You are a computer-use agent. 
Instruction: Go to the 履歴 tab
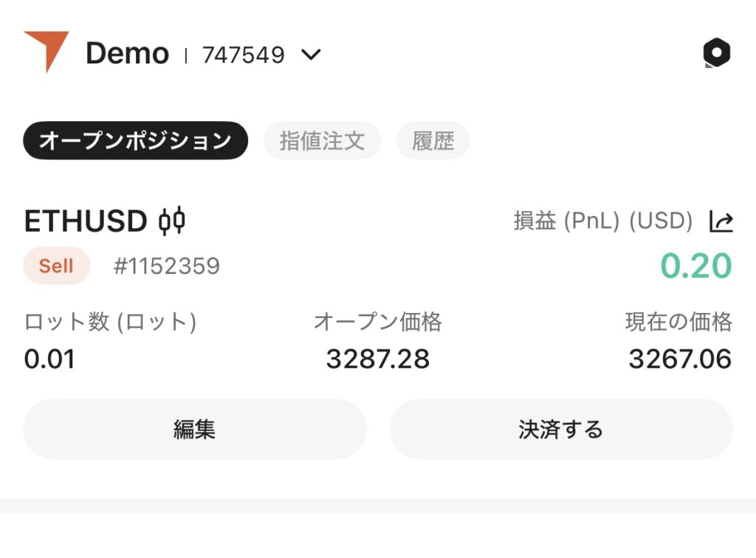click(433, 140)
